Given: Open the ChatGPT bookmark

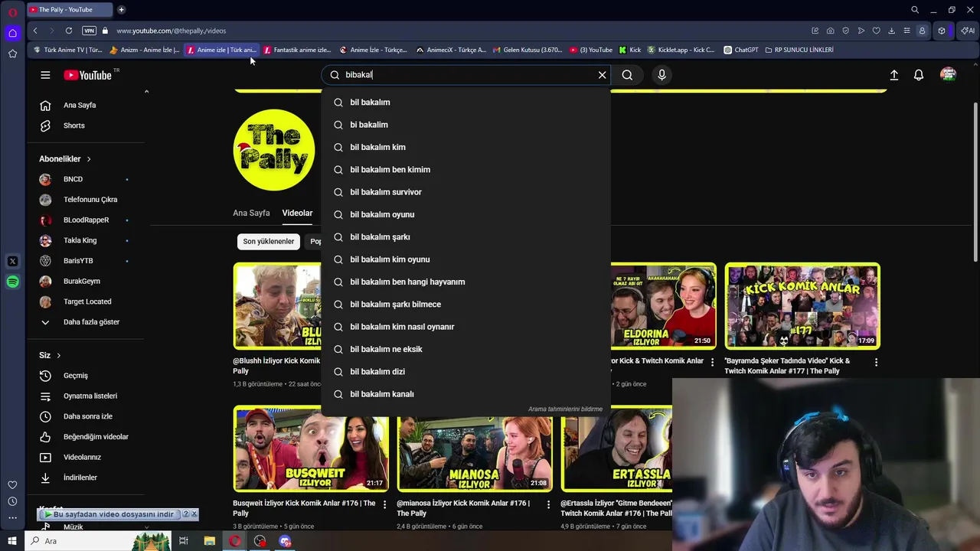Looking at the screenshot, I should point(740,50).
